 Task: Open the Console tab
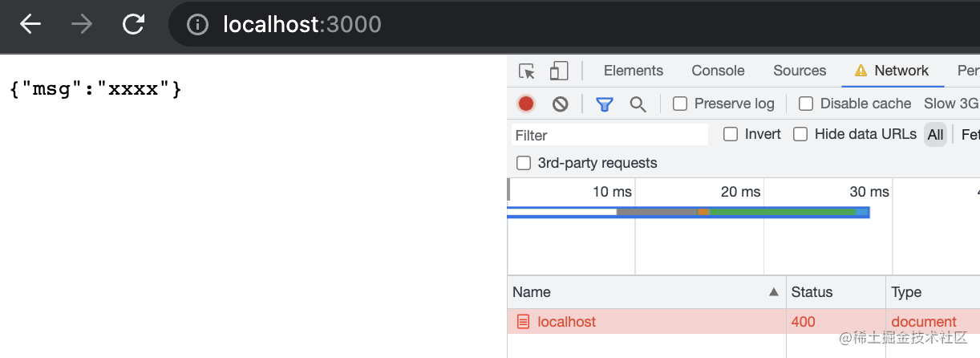[x=718, y=71]
